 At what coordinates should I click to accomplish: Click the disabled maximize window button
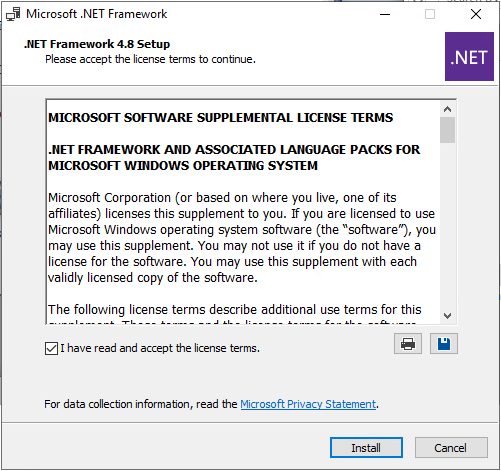tap(430, 14)
